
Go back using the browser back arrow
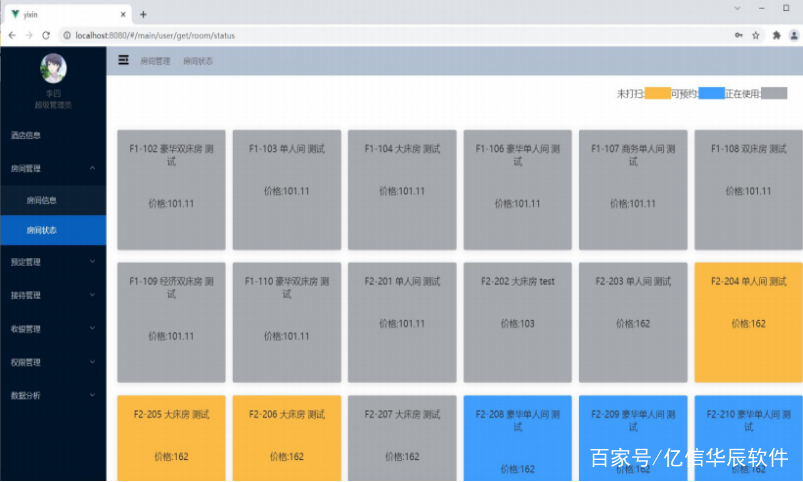coord(11,35)
